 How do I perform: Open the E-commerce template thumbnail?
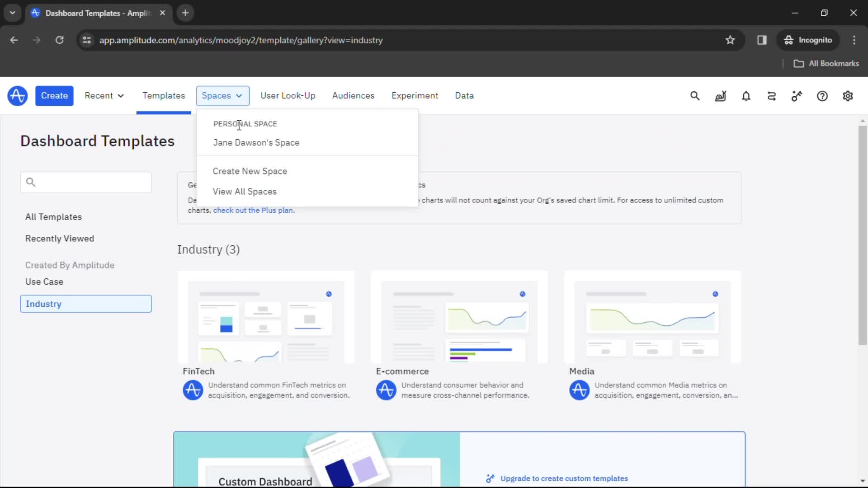pos(459,317)
